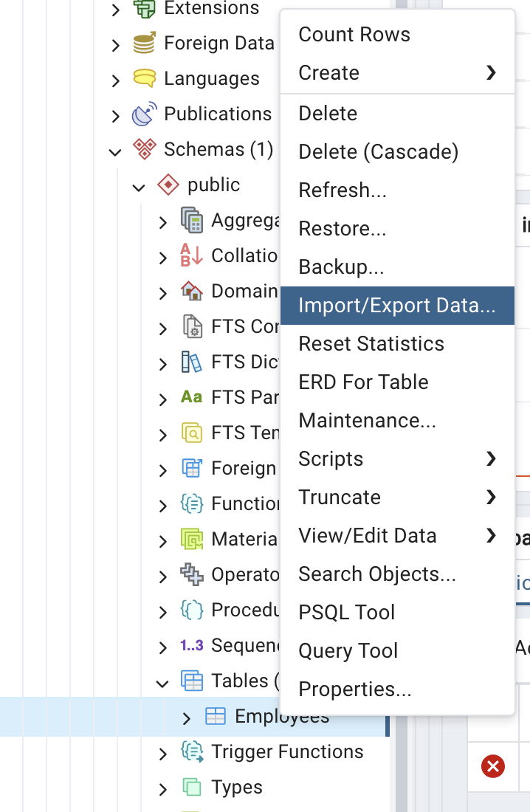Click the Types node icon
This screenshot has width=530, height=812.
[190, 787]
